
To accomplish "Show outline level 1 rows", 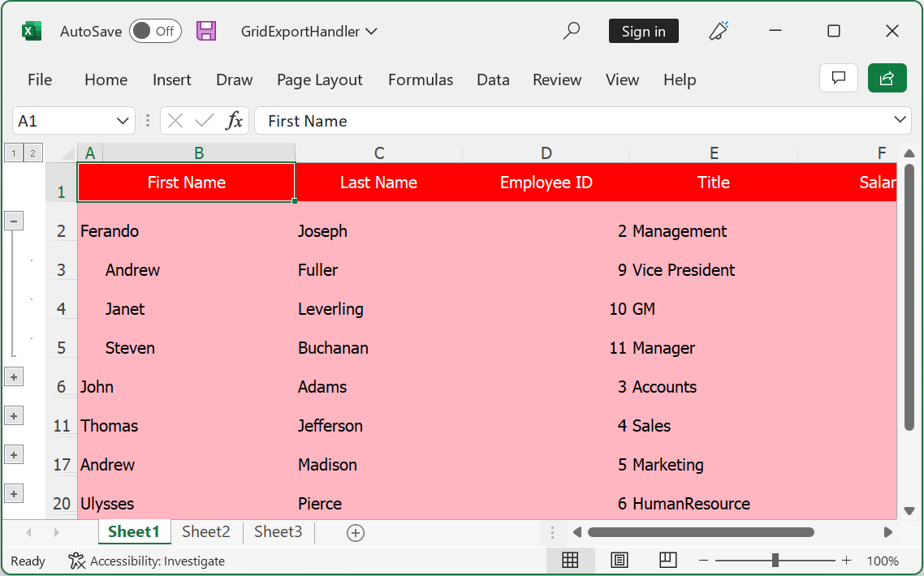I will pos(14,153).
